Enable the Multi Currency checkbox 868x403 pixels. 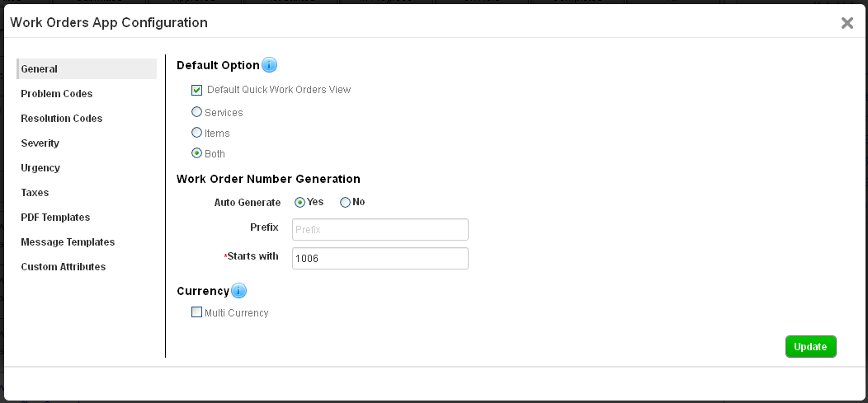(196, 312)
